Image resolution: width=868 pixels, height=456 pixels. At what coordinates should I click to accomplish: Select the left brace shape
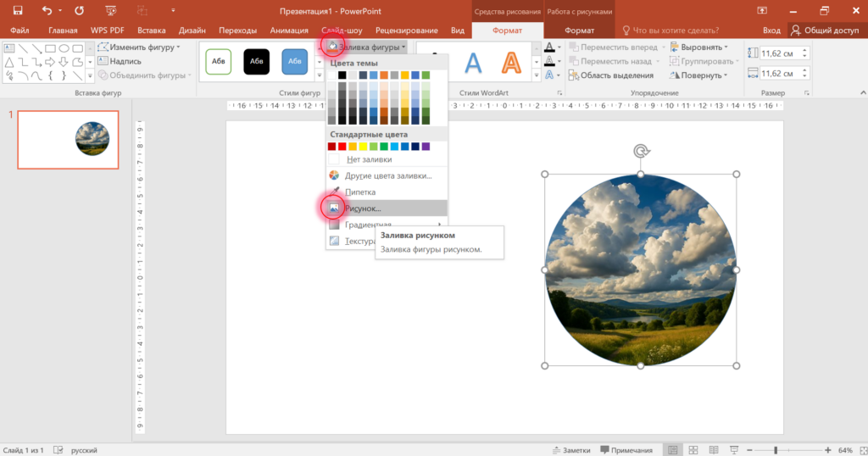click(50, 75)
